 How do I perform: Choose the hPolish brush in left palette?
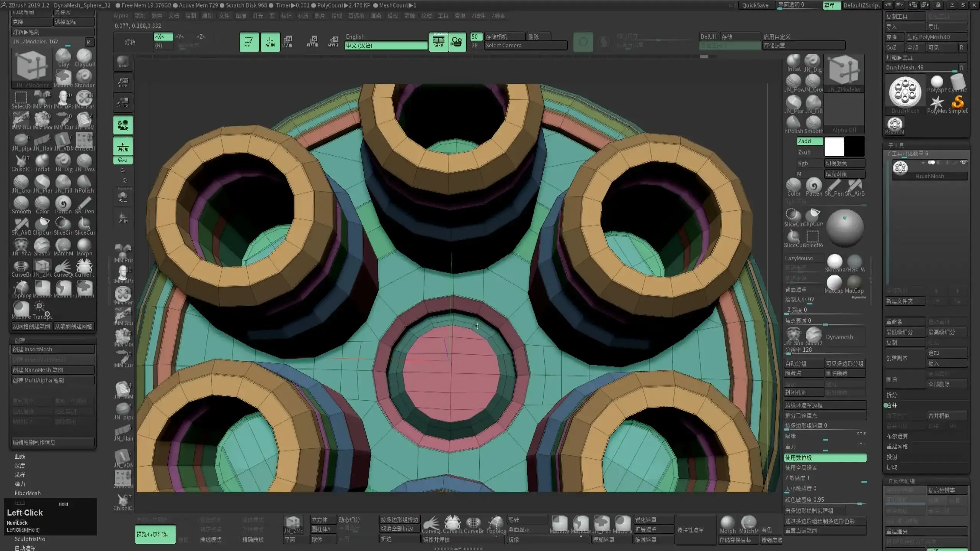point(84,182)
